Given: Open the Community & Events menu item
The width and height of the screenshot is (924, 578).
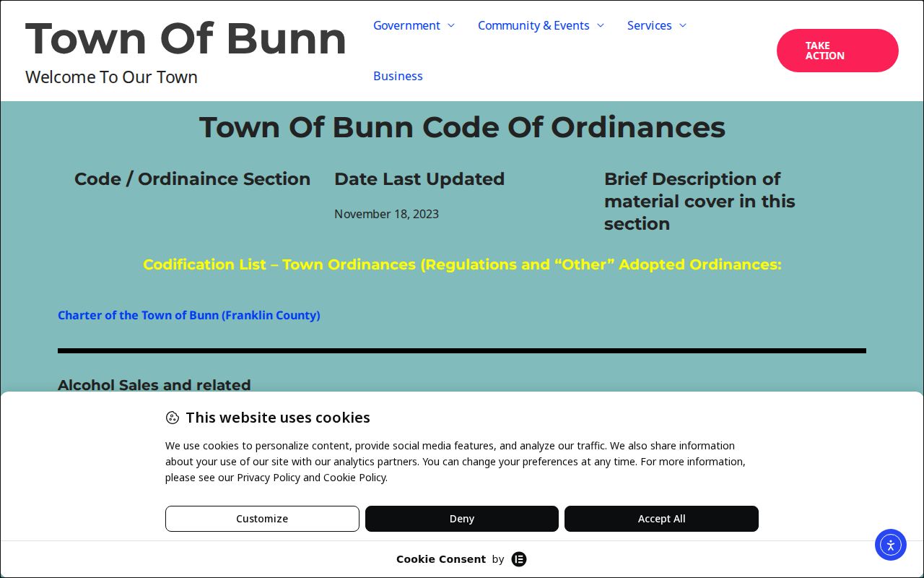Looking at the screenshot, I should (533, 25).
